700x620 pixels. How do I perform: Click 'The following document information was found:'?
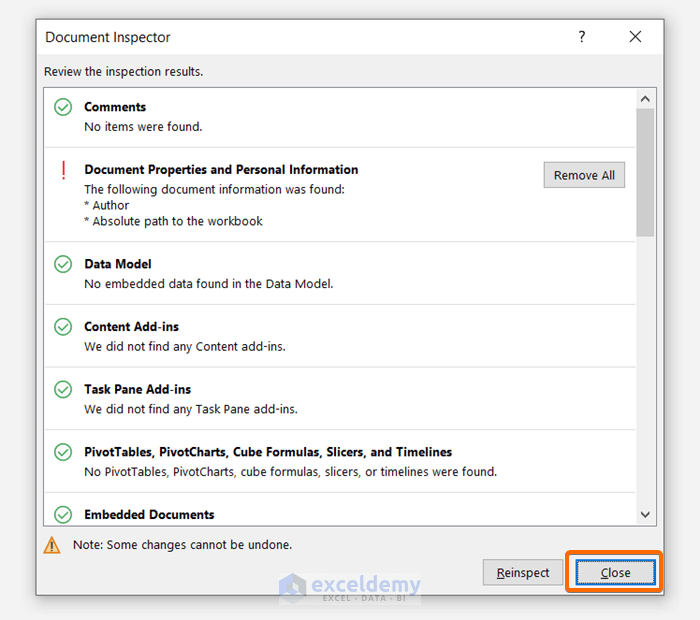click(215, 190)
